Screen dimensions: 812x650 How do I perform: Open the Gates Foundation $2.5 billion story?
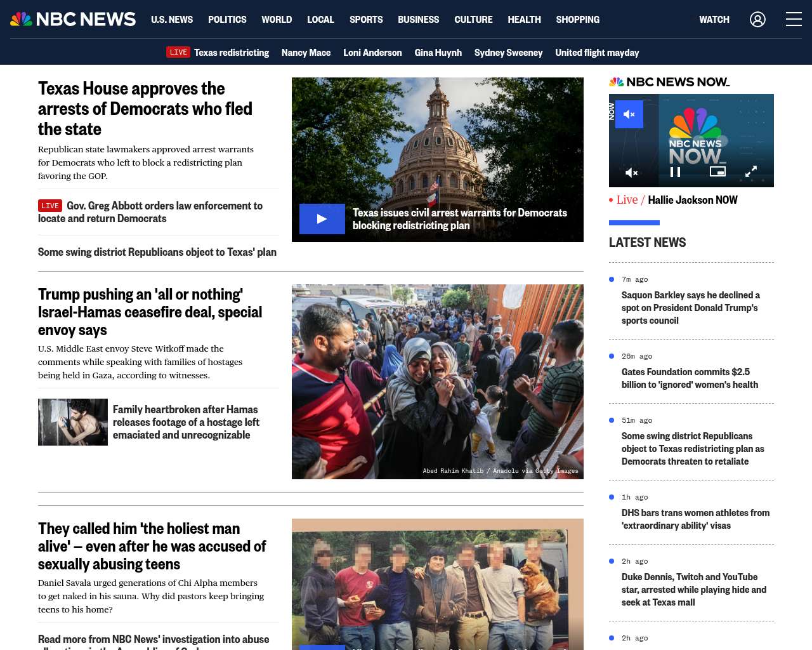point(690,378)
